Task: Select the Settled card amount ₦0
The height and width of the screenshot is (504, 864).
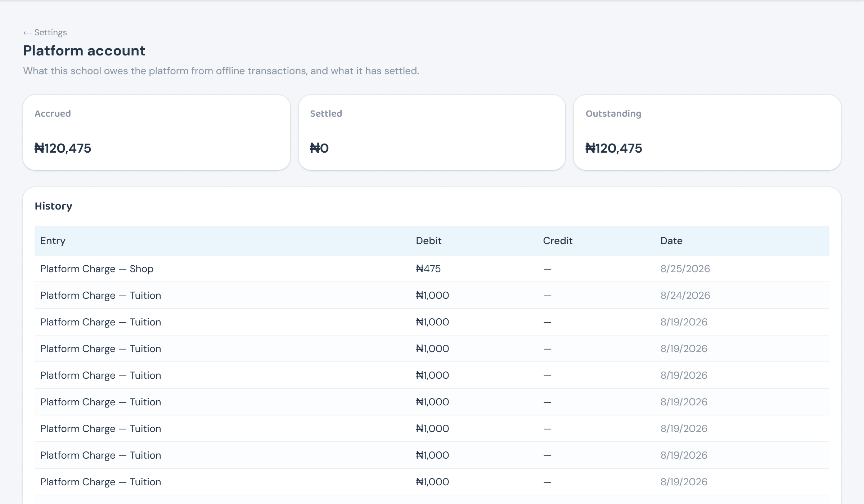Action: pos(319,148)
